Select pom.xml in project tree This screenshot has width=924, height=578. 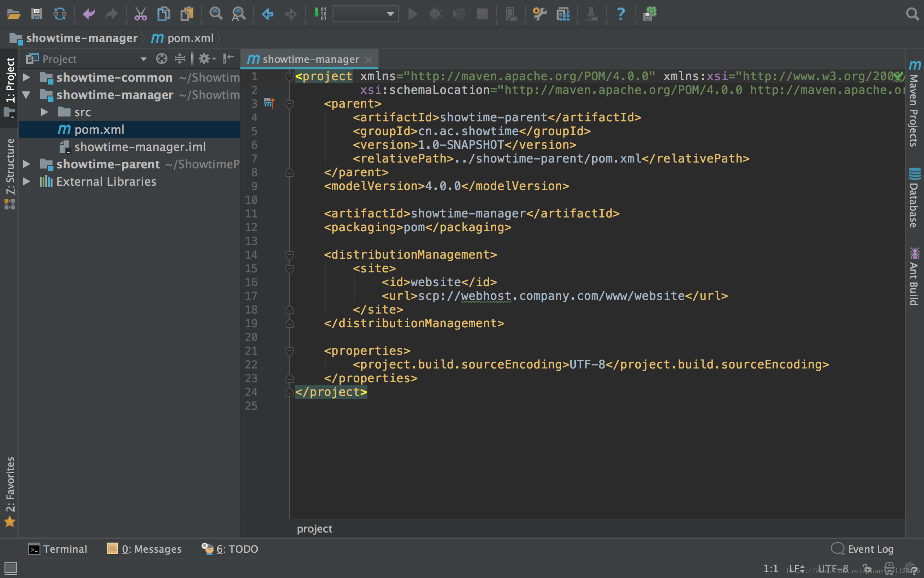click(x=130, y=130)
